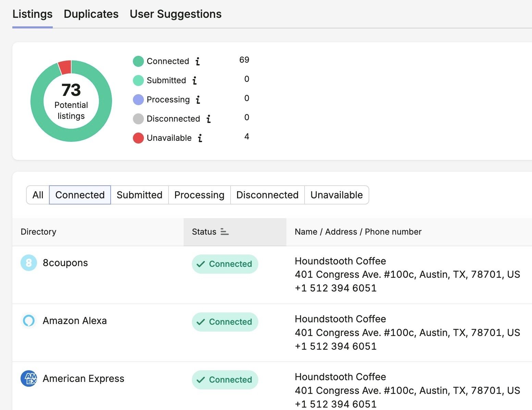
Task: Sort by the Status column header
Action: coord(235,232)
